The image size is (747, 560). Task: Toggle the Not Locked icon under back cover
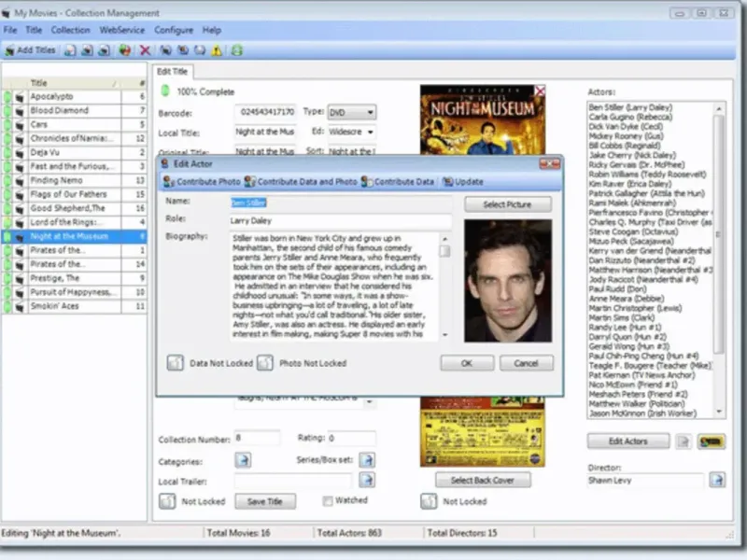click(429, 501)
